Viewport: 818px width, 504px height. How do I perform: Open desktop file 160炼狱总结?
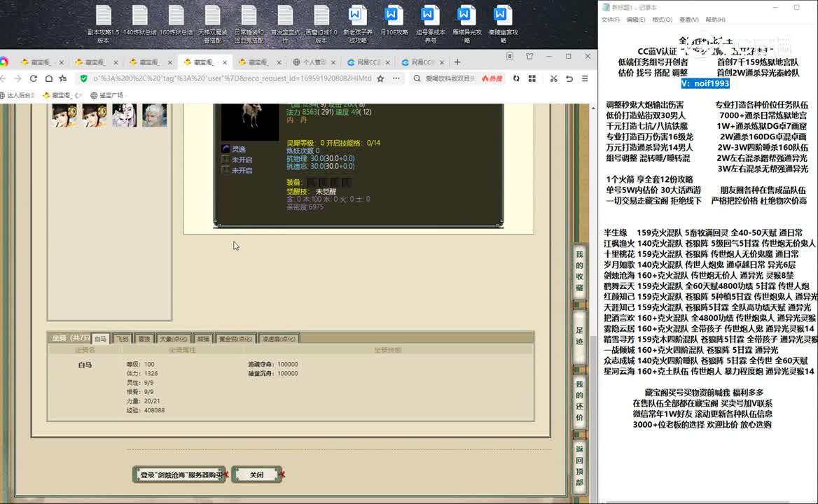point(176,21)
